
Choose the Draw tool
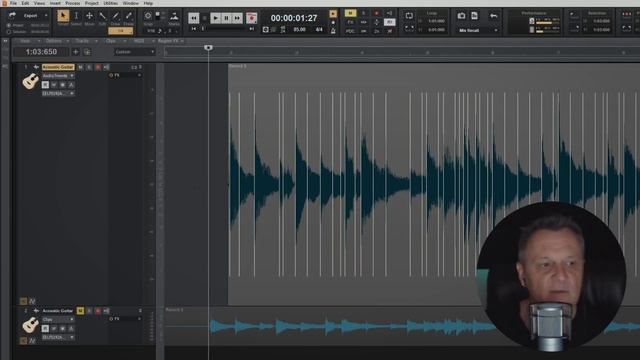(116, 16)
